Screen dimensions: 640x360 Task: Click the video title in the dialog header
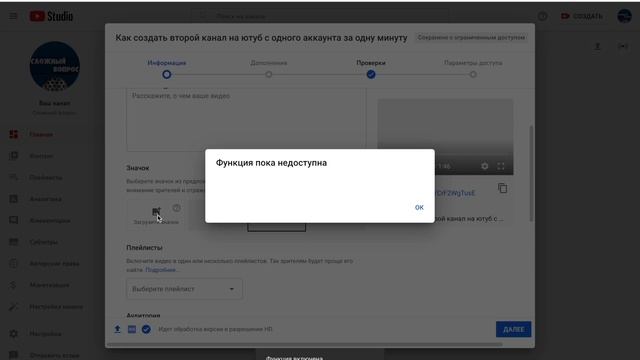coord(261,38)
